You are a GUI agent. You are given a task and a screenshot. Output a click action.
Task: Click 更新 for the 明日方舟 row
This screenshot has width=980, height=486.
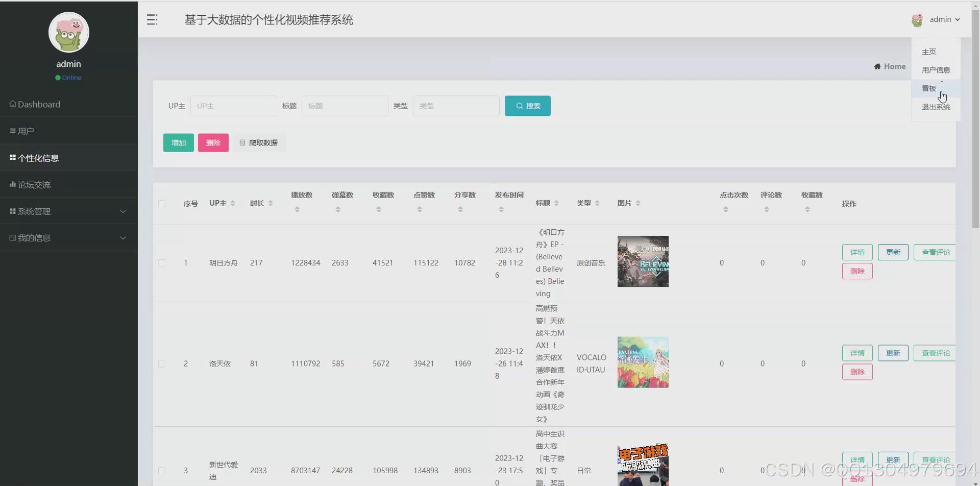click(x=893, y=252)
